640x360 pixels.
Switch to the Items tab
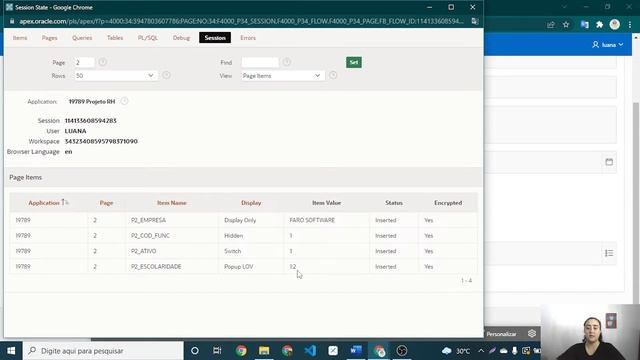pyautogui.click(x=20, y=38)
